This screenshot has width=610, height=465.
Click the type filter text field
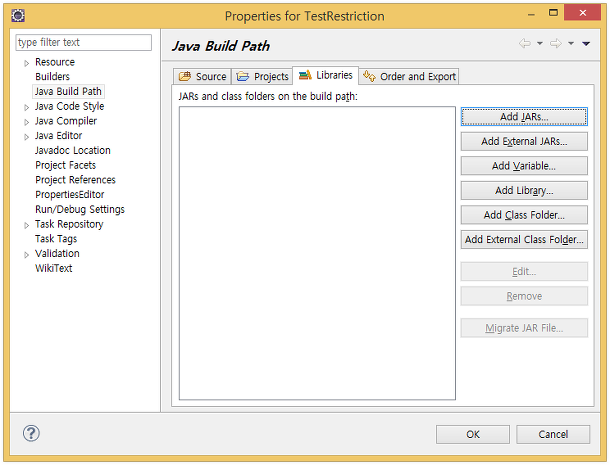tap(84, 42)
